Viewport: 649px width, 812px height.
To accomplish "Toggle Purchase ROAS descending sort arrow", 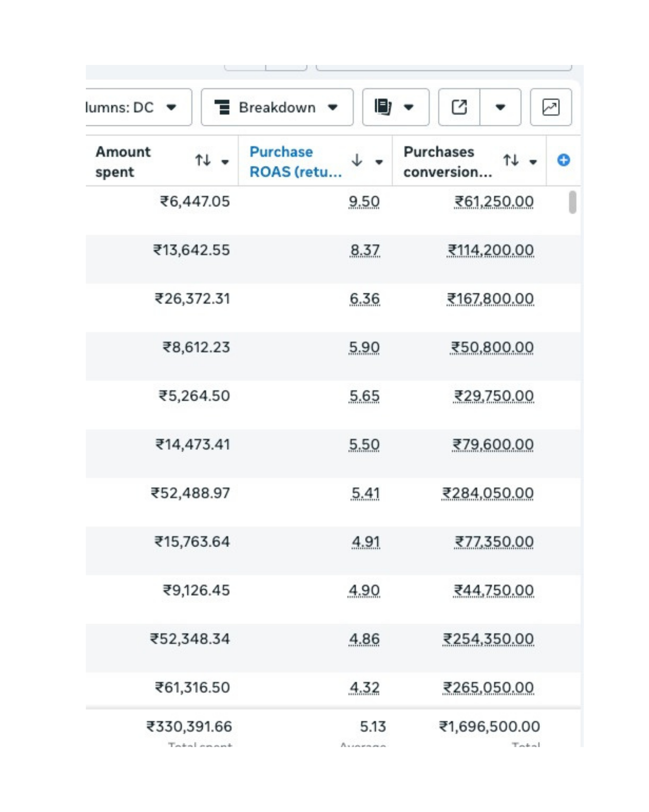I will [357, 160].
